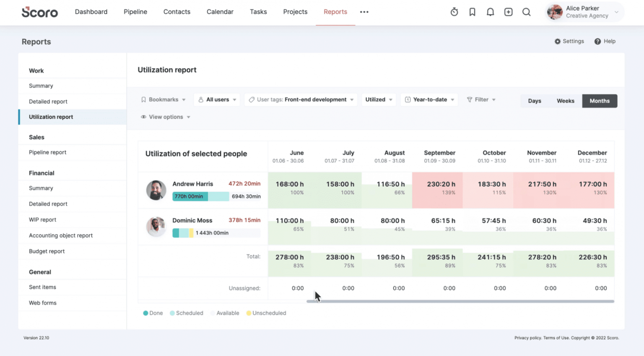This screenshot has width=644, height=356.
Task: Switch the report view to Weeks
Action: [565, 101]
